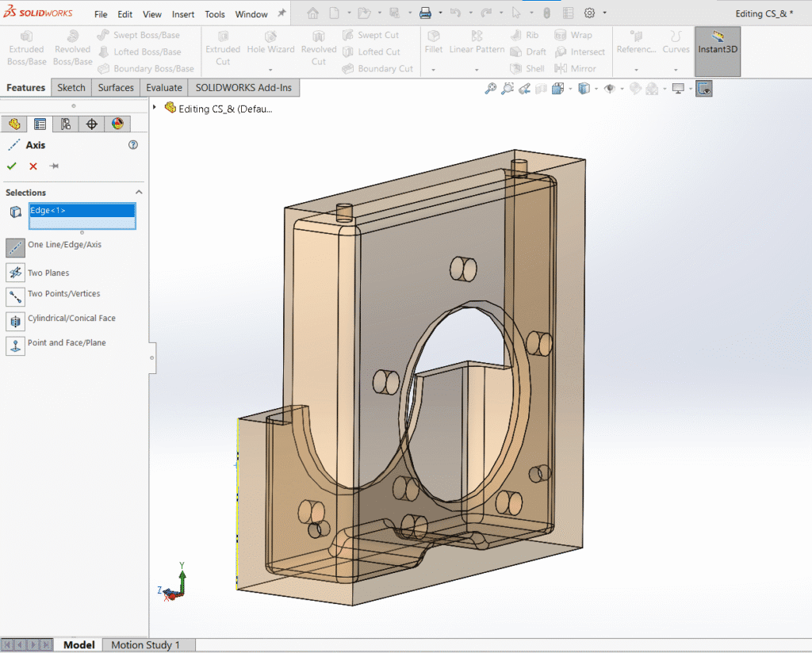This screenshot has height=653, width=812.
Task: Click the Apply Scene icon
Action: click(652, 89)
